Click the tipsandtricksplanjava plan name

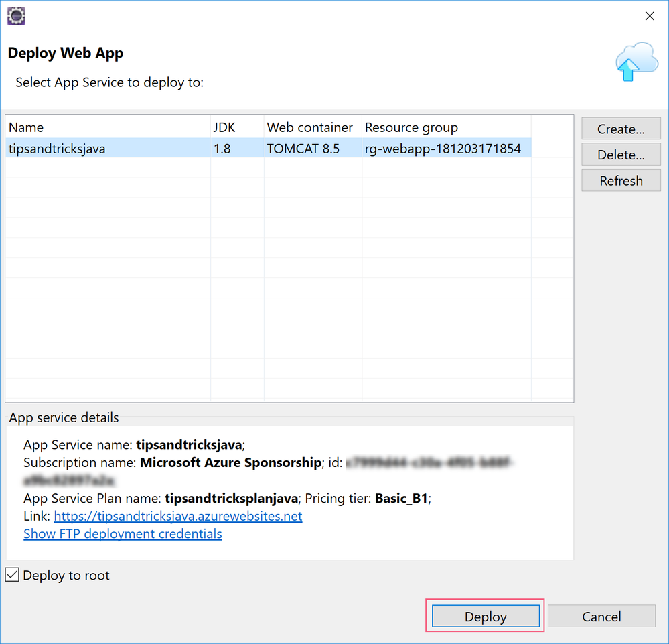(231, 498)
